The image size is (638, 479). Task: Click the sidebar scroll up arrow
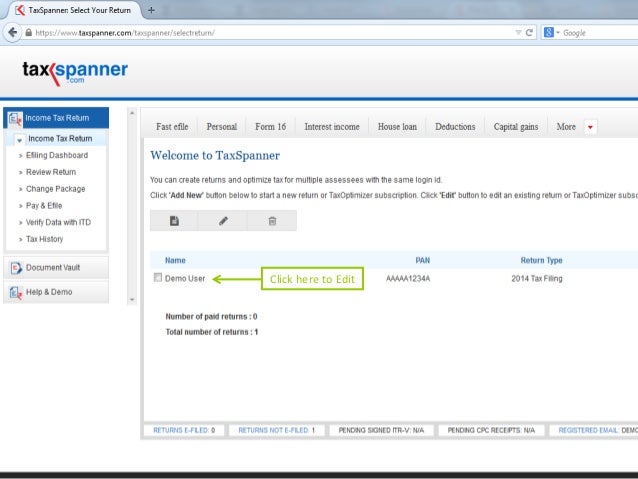pyautogui.click(x=132, y=113)
